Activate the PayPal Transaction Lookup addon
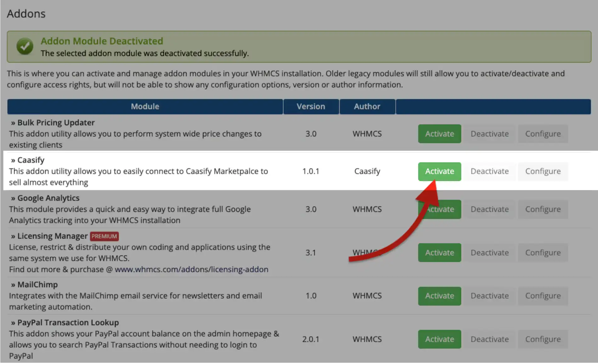This screenshot has width=598, height=364. tap(439, 339)
